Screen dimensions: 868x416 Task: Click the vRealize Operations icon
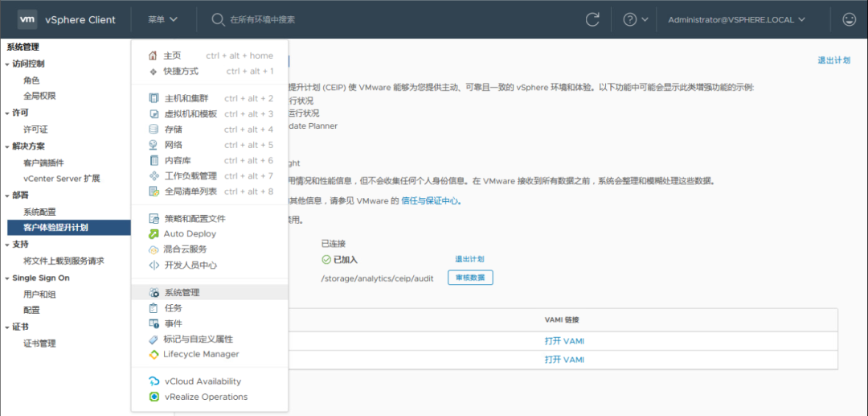[x=154, y=397]
